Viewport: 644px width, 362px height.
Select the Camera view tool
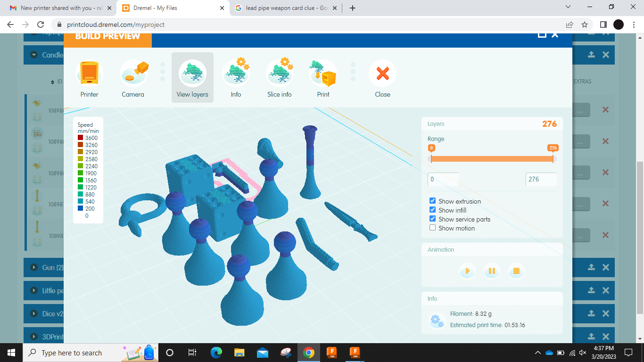(133, 78)
